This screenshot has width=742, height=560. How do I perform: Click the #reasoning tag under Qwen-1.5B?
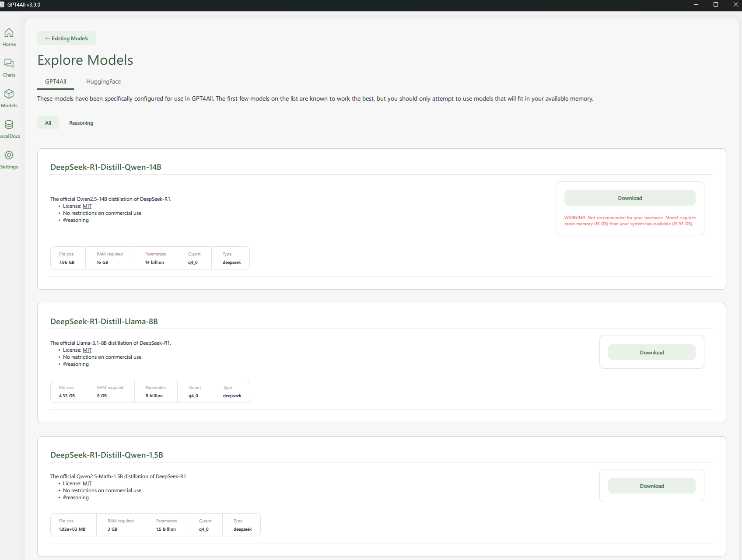pyautogui.click(x=76, y=497)
